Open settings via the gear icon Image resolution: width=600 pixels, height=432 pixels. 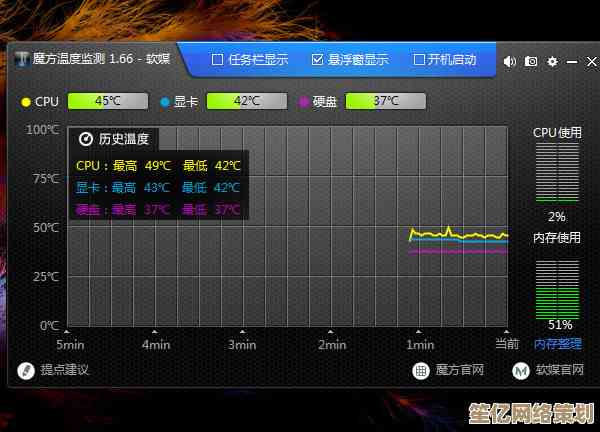tap(552, 61)
